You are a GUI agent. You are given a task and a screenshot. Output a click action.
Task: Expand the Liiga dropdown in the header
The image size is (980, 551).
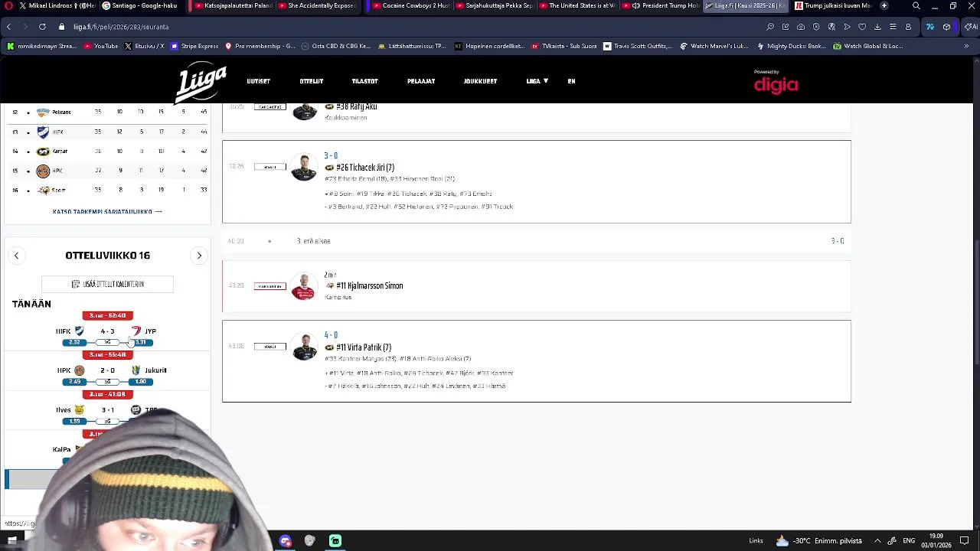click(537, 81)
